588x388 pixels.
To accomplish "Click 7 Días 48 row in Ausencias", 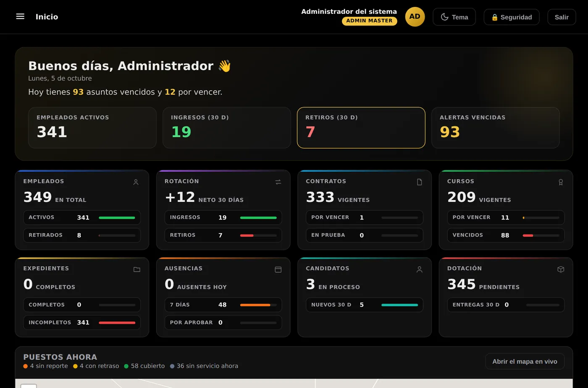I will point(223,305).
